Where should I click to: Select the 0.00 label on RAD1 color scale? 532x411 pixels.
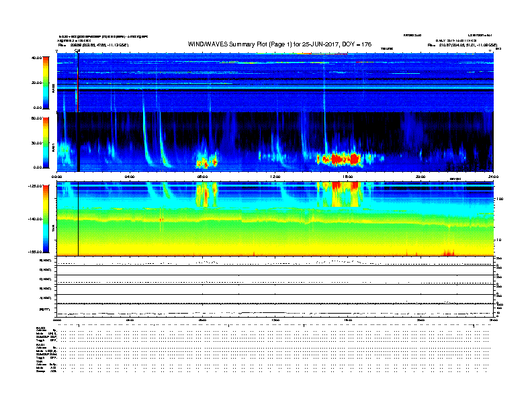pos(38,167)
